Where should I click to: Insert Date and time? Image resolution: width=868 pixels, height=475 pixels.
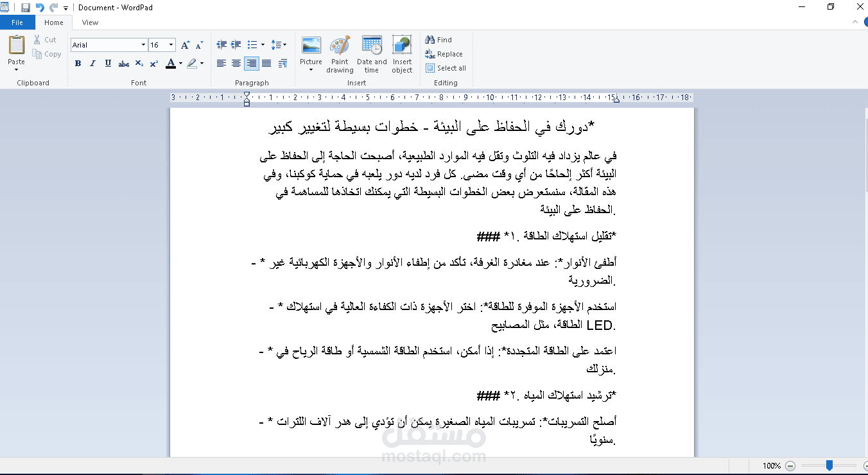372,55
